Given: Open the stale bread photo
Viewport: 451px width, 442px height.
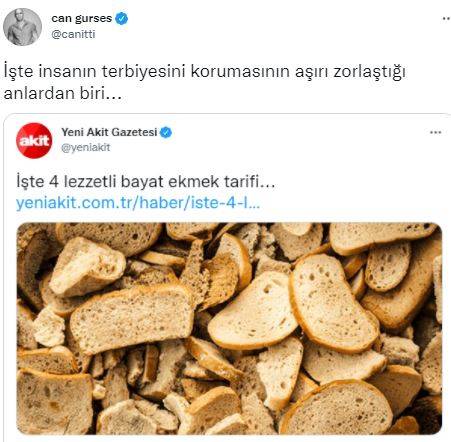Looking at the screenshot, I should pos(229,328).
